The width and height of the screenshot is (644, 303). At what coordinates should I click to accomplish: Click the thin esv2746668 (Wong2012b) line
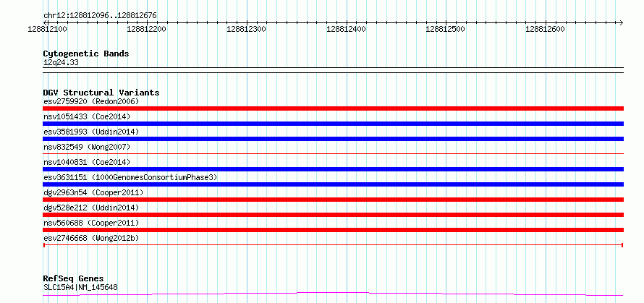pos(333,245)
